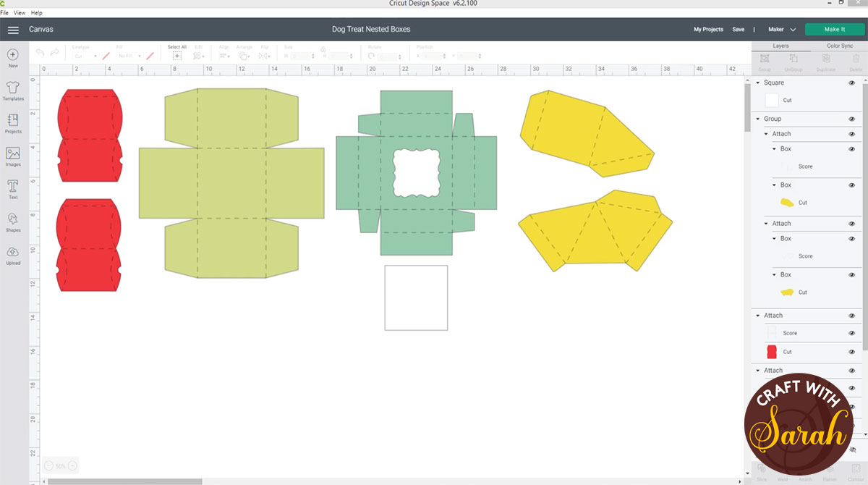Open the Help menu
Image resolution: width=868 pixels, height=485 pixels.
pos(37,13)
